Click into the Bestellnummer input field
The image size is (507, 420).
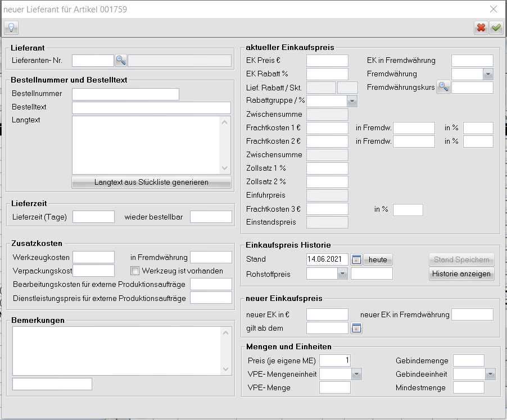point(125,94)
